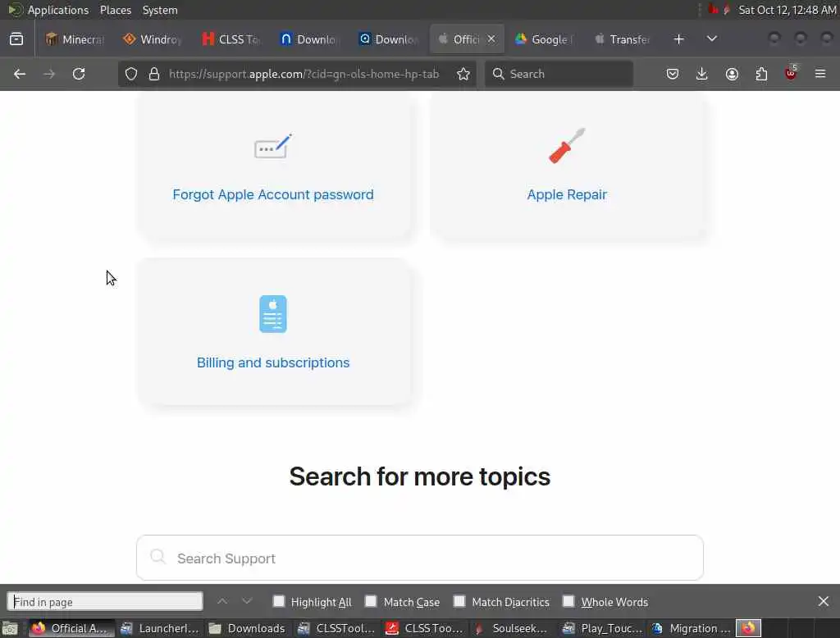Image resolution: width=840 pixels, height=638 pixels.
Task: Click the Billing document icon
Action: (x=272, y=314)
